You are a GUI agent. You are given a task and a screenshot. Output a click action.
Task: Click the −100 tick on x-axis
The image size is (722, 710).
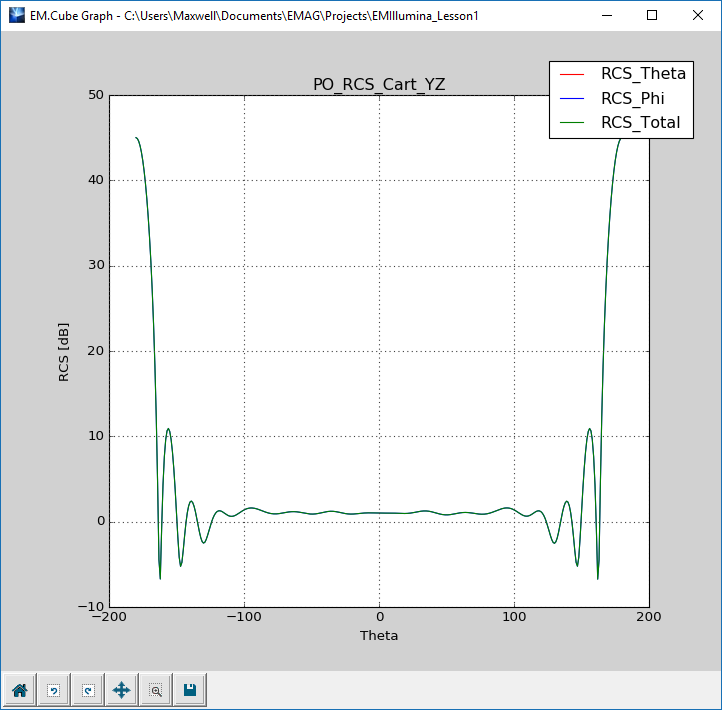[x=244, y=617]
